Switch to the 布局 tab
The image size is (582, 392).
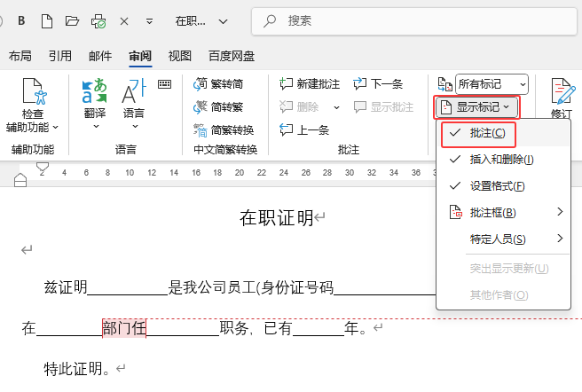tap(20, 56)
